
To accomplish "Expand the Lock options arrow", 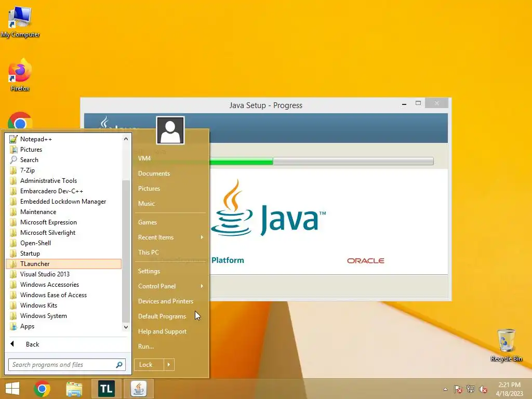I will tap(169, 365).
